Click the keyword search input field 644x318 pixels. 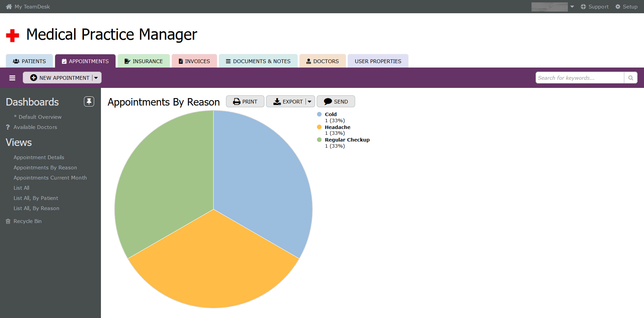[579, 78]
